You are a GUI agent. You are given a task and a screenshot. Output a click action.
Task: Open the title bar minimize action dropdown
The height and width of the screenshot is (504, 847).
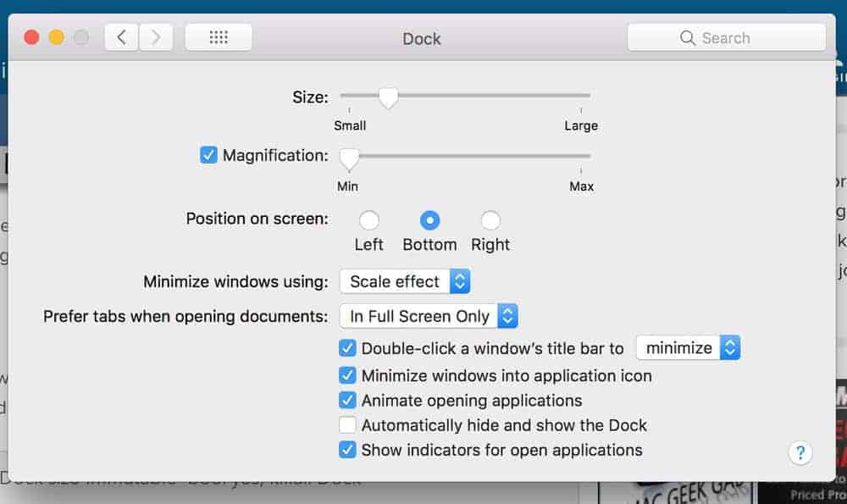(x=688, y=347)
